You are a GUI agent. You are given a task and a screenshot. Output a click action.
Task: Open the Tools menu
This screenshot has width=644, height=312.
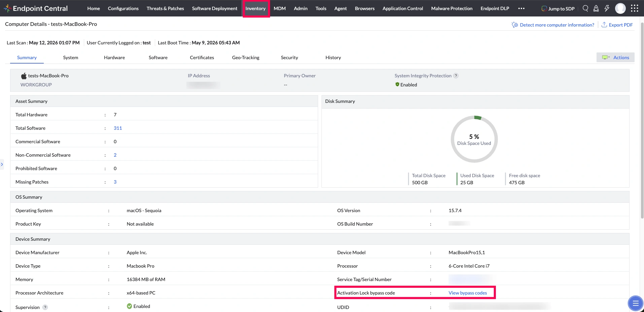pos(321,8)
